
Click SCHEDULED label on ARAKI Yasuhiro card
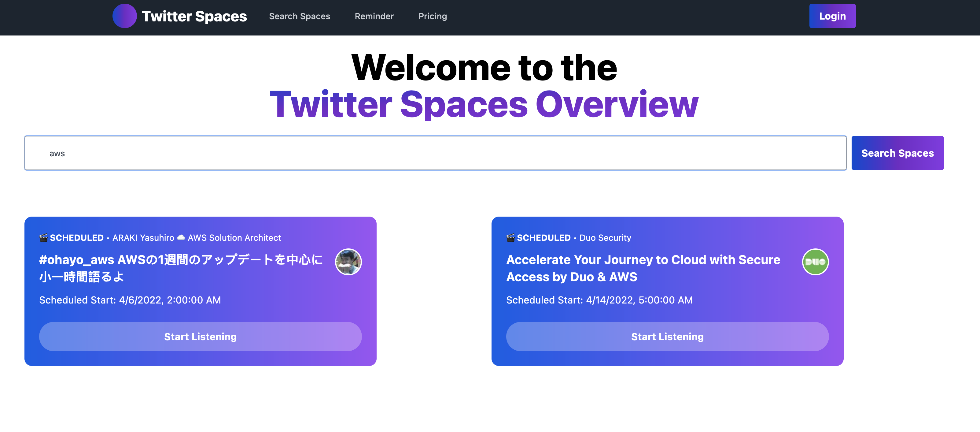click(76, 238)
